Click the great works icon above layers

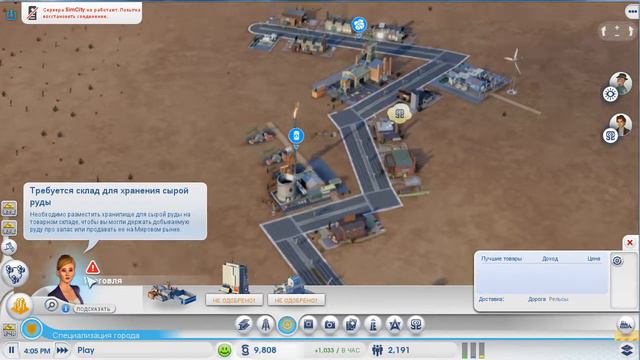626,325
